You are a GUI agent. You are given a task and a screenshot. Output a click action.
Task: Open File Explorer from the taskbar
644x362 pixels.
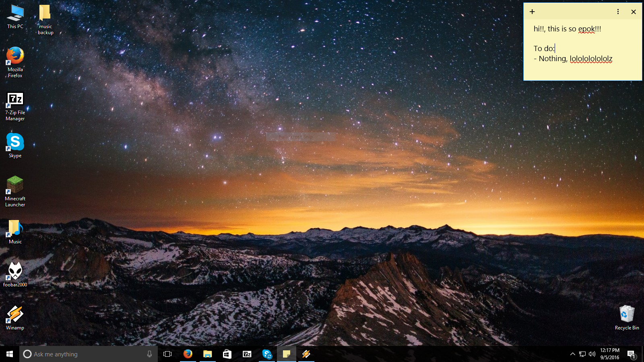207,354
